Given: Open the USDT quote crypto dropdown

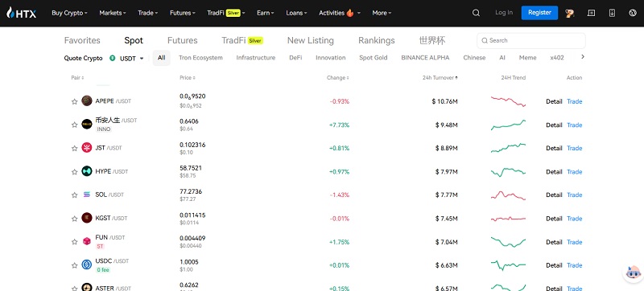Looking at the screenshot, I should pyautogui.click(x=131, y=58).
